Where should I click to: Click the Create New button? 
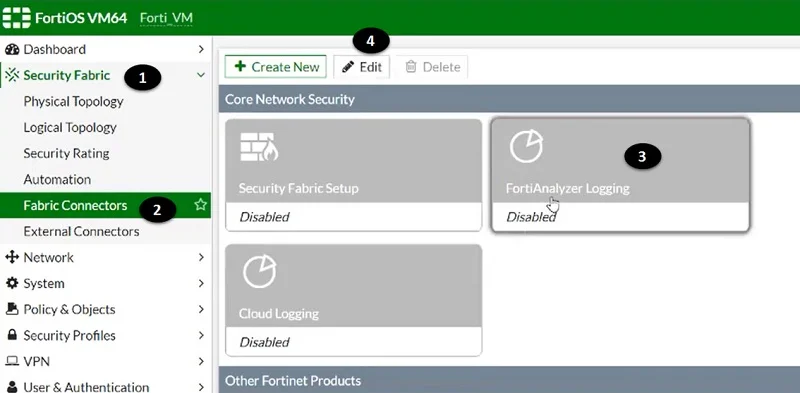click(x=276, y=67)
